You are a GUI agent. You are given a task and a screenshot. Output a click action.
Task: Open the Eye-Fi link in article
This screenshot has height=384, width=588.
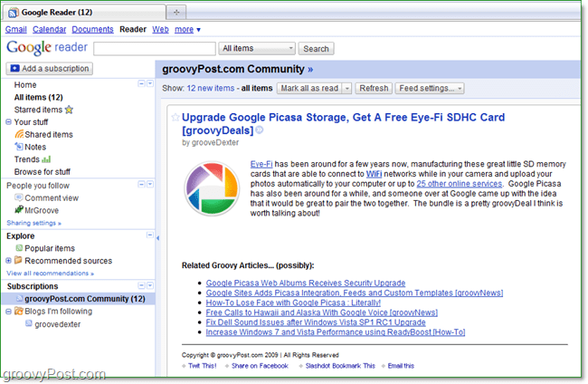(x=261, y=164)
